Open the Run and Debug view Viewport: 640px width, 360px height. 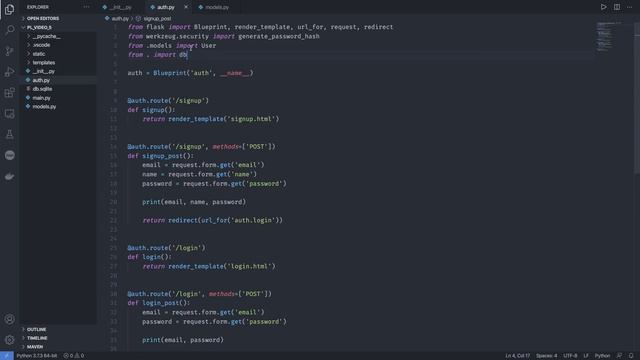(x=9, y=72)
